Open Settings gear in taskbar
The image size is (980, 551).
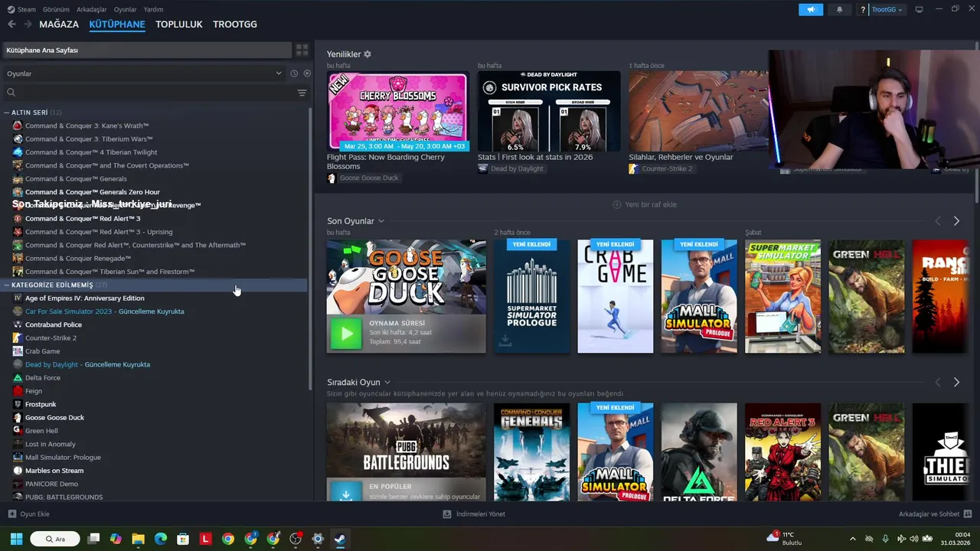pyautogui.click(x=318, y=539)
